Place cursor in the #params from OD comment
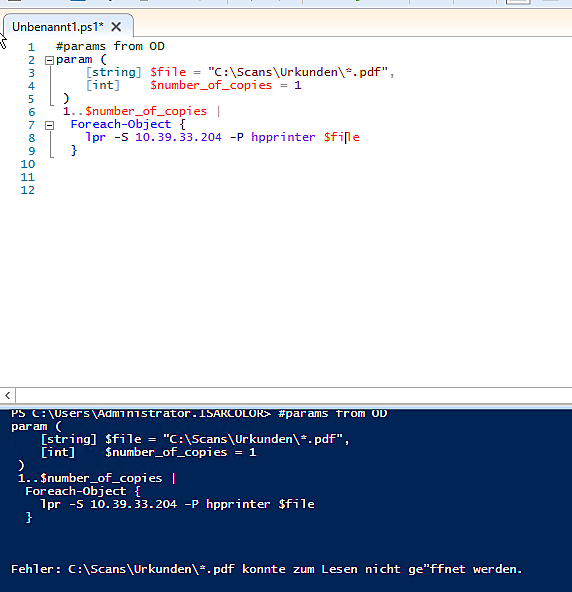 pyautogui.click(x=110, y=46)
